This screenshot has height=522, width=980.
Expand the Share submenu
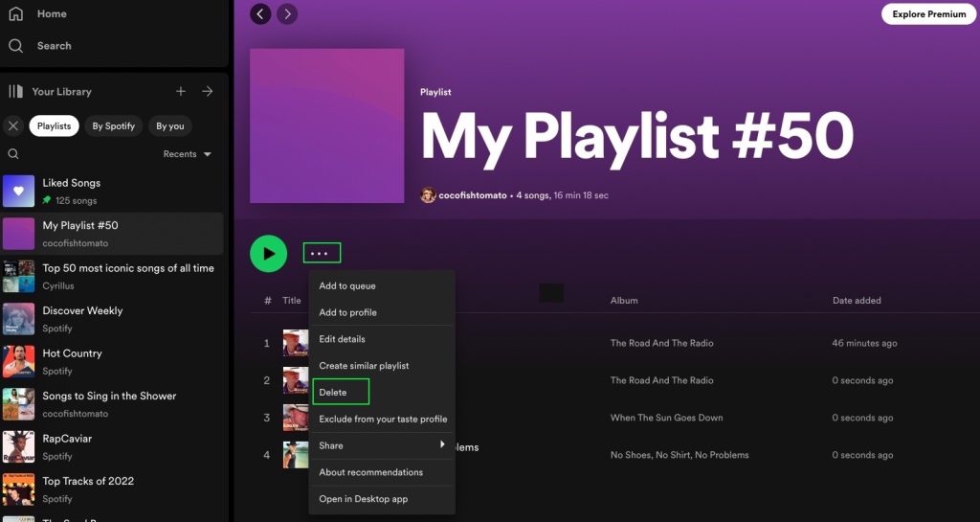click(382, 445)
